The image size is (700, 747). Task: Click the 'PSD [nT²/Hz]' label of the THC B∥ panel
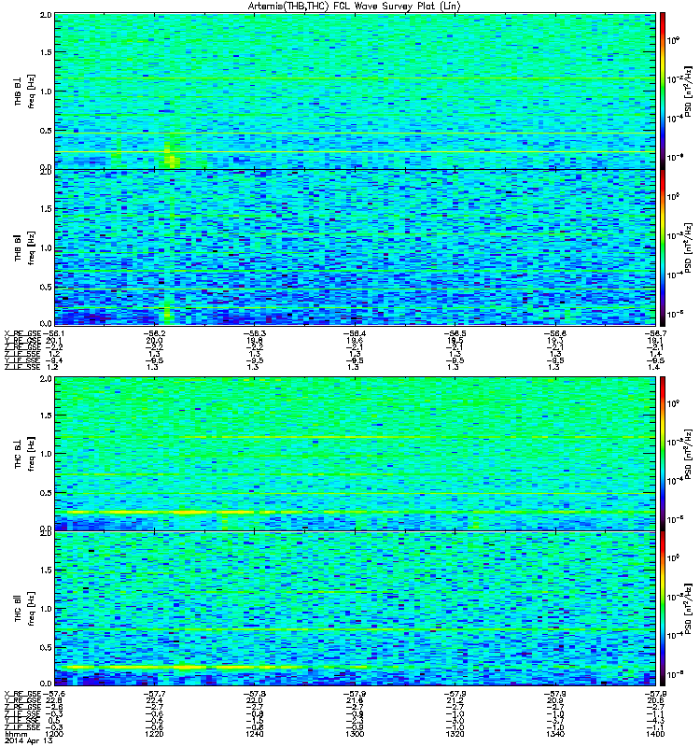[689, 609]
